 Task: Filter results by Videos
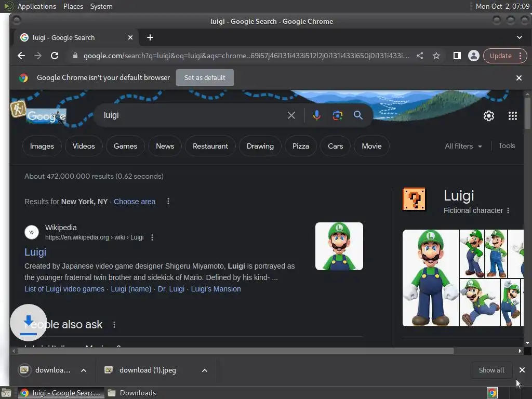point(84,146)
